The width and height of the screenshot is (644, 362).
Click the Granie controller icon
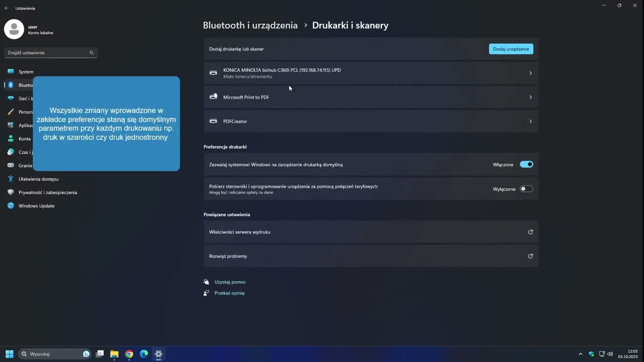pos(11,165)
